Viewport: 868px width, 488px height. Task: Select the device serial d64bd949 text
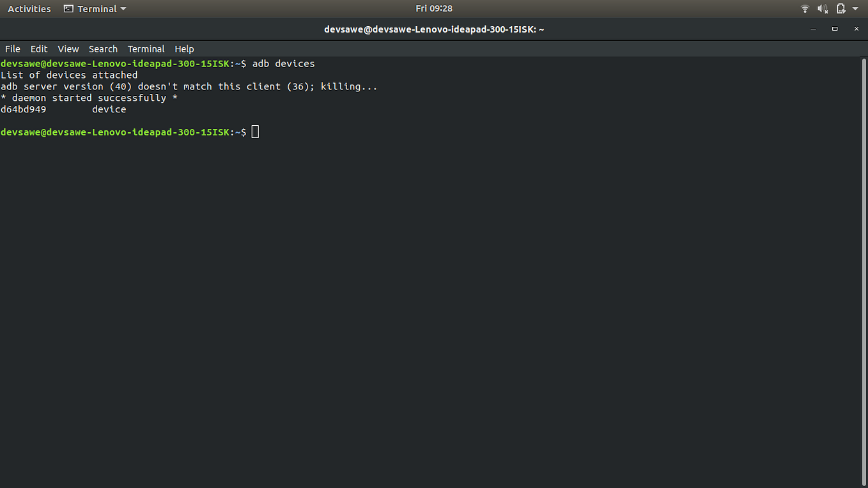click(22, 109)
